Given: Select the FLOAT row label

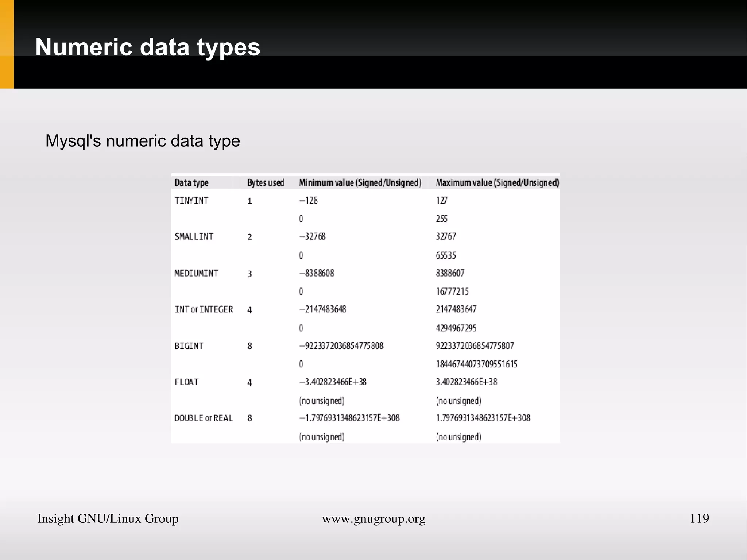Looking at the screenshot, I should (x=186, y=382).
